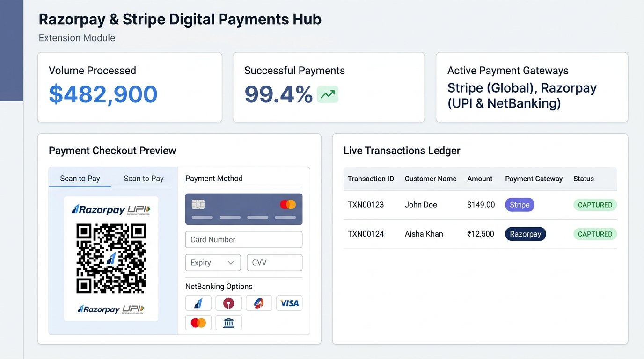Choose the Mastercard option under NetBanking Options
Viewport: 644px width, 359px height.
(x=198, y=323)
